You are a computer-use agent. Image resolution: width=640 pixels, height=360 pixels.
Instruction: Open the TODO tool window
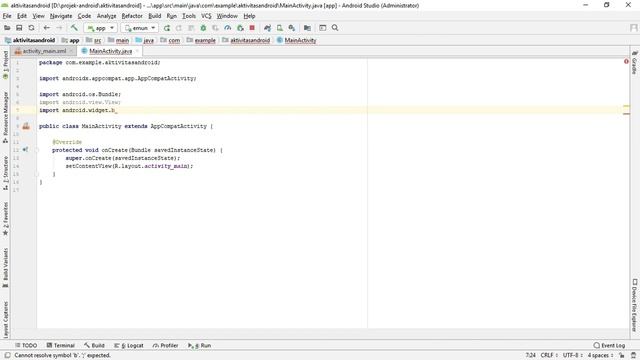tap(26, 345)
